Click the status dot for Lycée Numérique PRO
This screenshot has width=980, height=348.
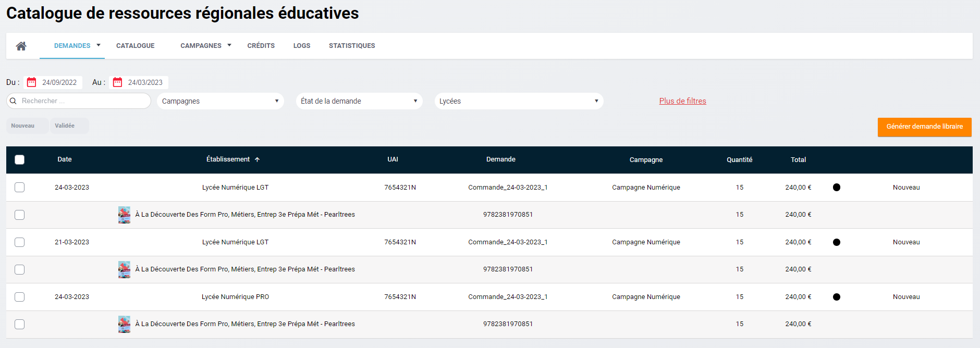837,297
